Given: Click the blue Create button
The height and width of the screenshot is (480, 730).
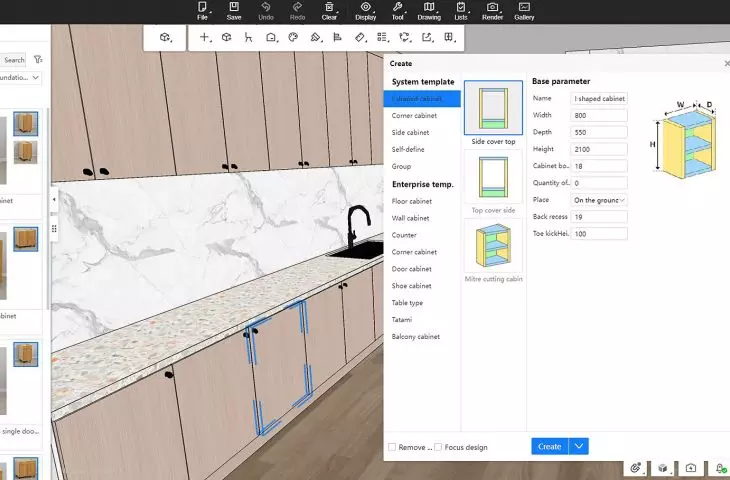Looking at the screenshot, I should click(550, 446).
